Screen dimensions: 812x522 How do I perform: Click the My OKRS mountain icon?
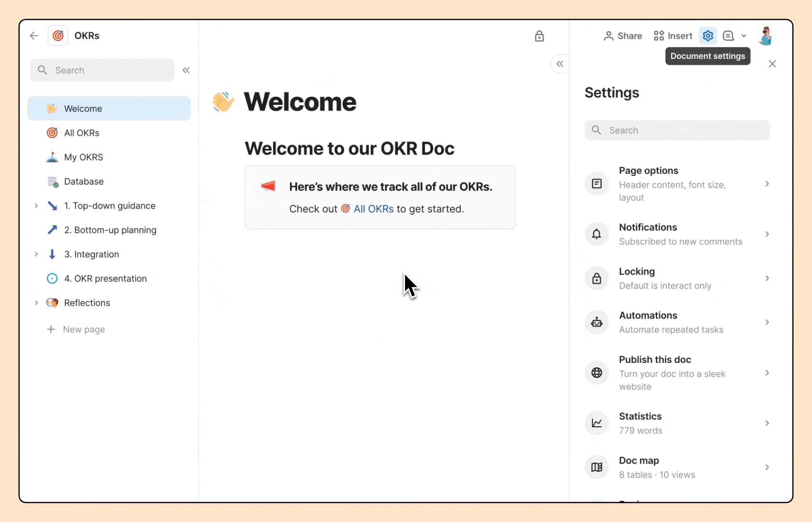[x=52, y=157]
